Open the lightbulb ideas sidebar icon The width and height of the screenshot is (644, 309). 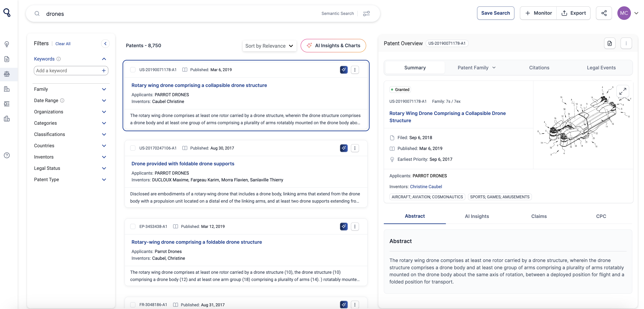(x=7, y=44)
